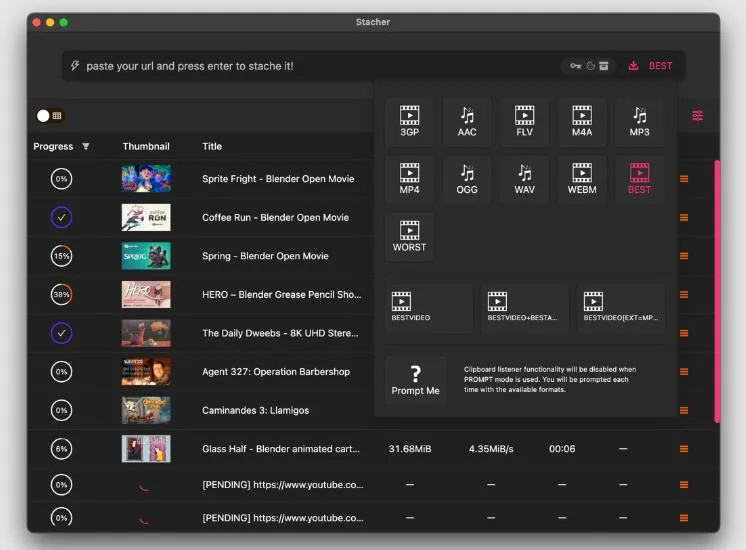This screenshot has width=746, height=550.
Task: Select the MP4 format icon
Action: 409,179
